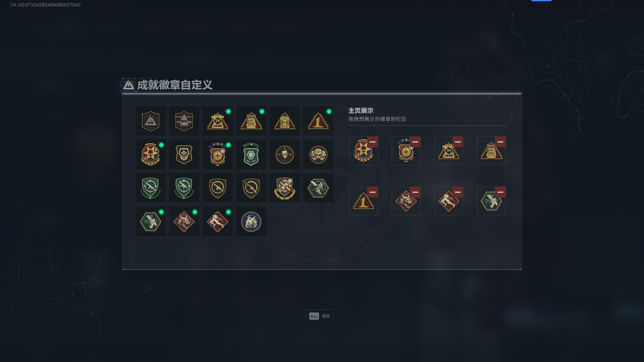Image resolution: width=644 pixels, height=362 pixels.
Task: Remove the number 1 triangle showcase badge
Action: click(x=373, y=192)
